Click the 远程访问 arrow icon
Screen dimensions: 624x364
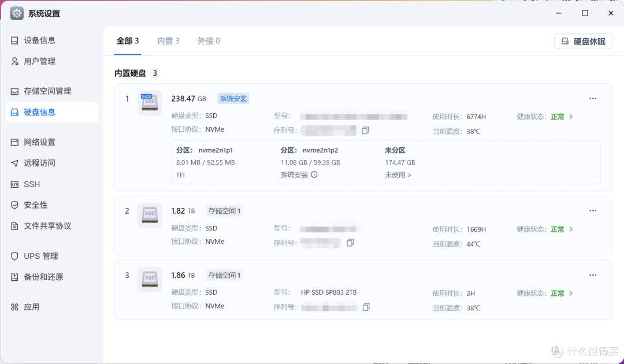coord(14,163)
